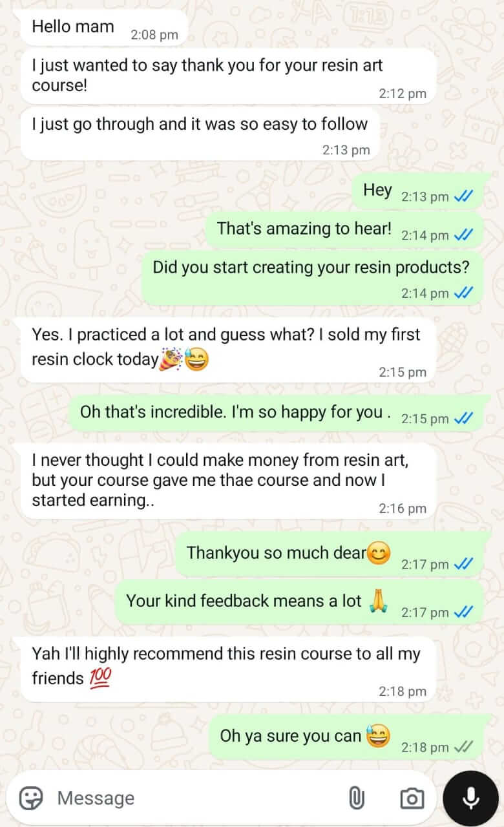This screenshot has height=827, width=504.
Task: Tap the microphone voice record button
Action: click(471, 799)
